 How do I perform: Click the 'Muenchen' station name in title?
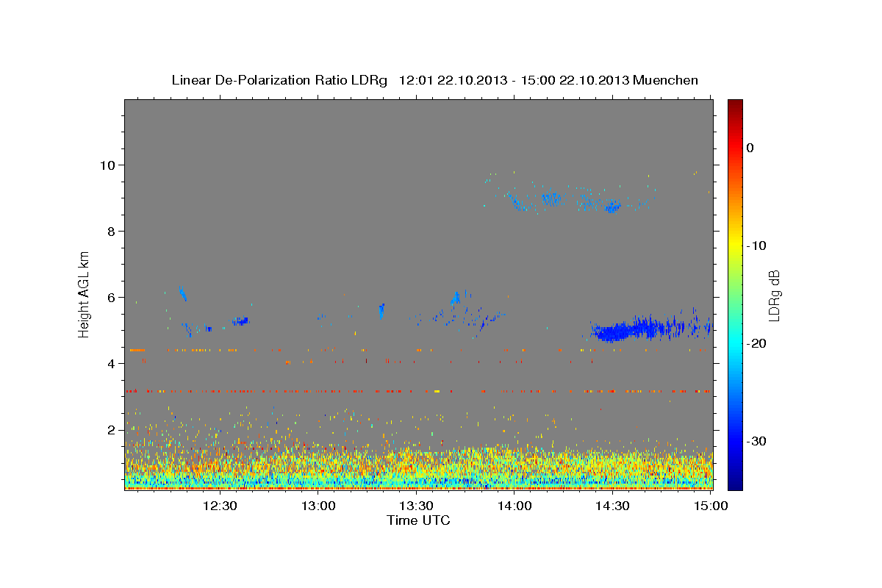pos(667,80)
